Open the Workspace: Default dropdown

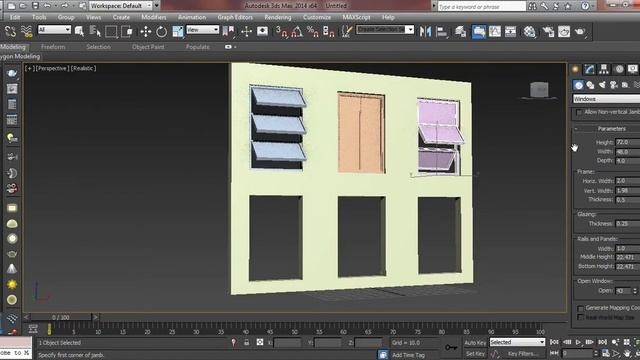pos(121,6)
